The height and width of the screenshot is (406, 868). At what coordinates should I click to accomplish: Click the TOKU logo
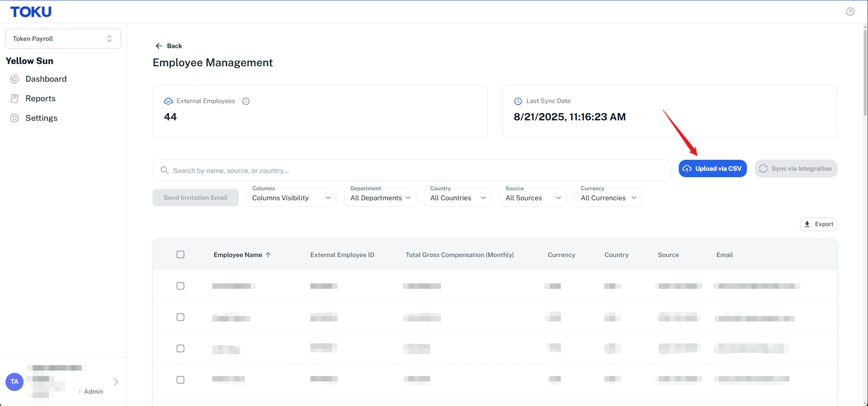click(31, 12)
